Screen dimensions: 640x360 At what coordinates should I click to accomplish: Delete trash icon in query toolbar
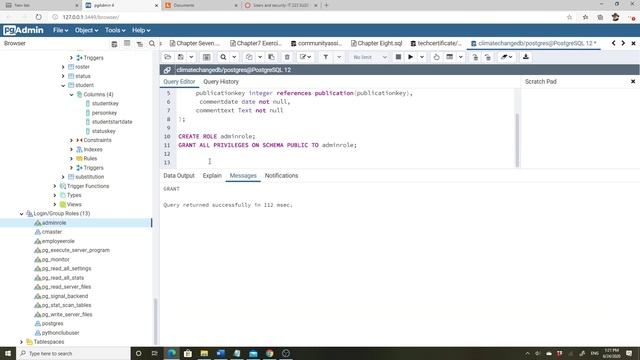(x=287, y=57)
